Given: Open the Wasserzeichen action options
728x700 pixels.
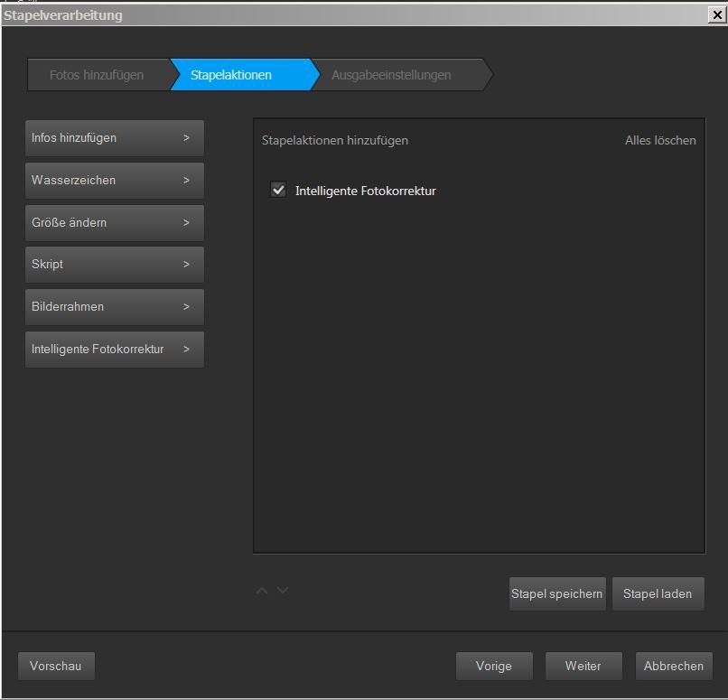Looking at the screenshot, I should click(x=115, y=181).
